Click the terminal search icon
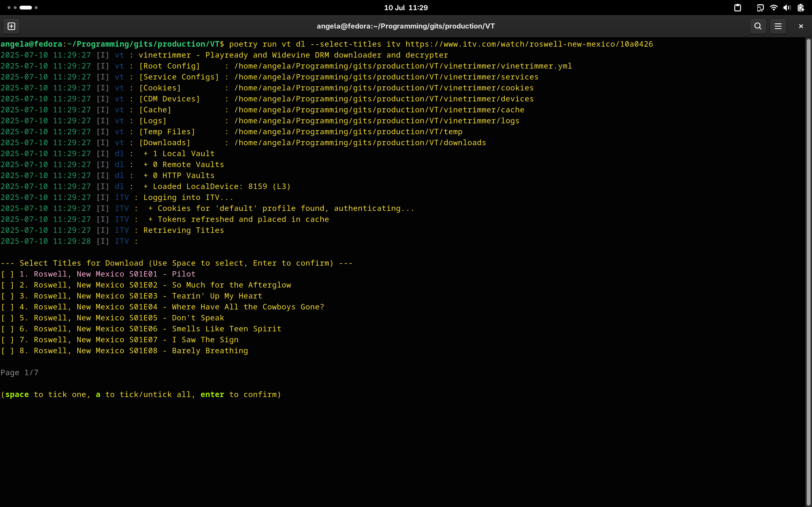The image size is (812, 507). pos(758,26)
